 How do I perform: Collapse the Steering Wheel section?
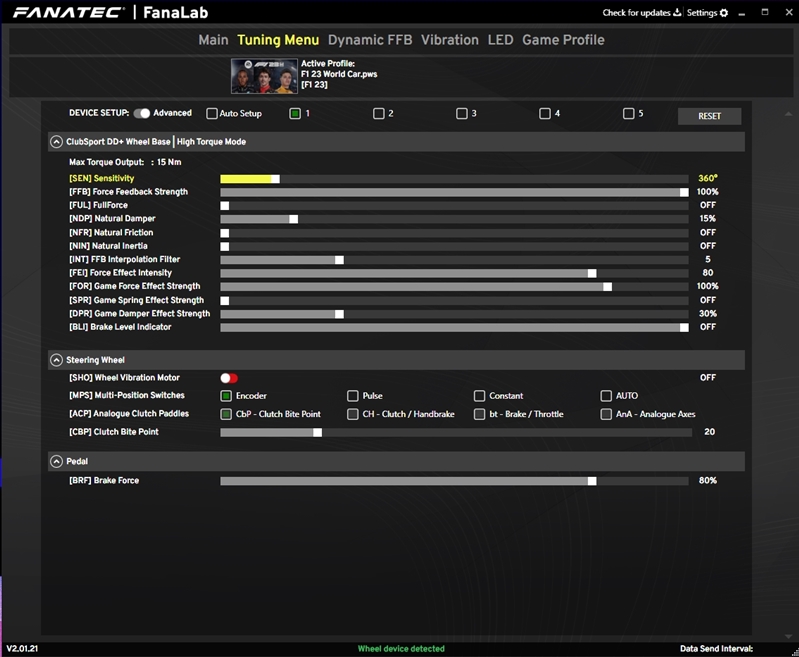pyautogui.click(x=56, y=360)
